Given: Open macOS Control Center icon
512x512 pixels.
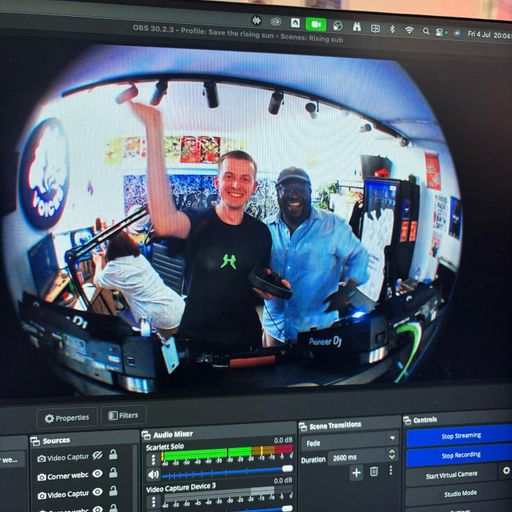Looking at the screenshot, I should pos(441,32).
